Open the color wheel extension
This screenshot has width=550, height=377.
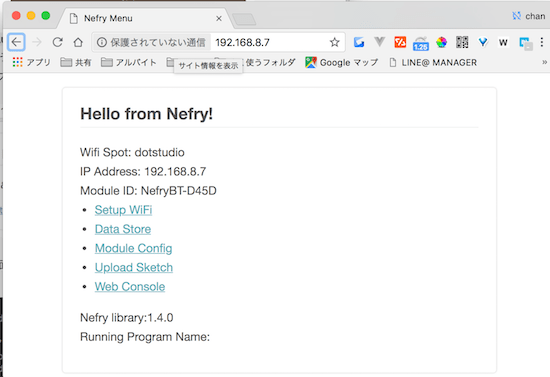(442, 42)
